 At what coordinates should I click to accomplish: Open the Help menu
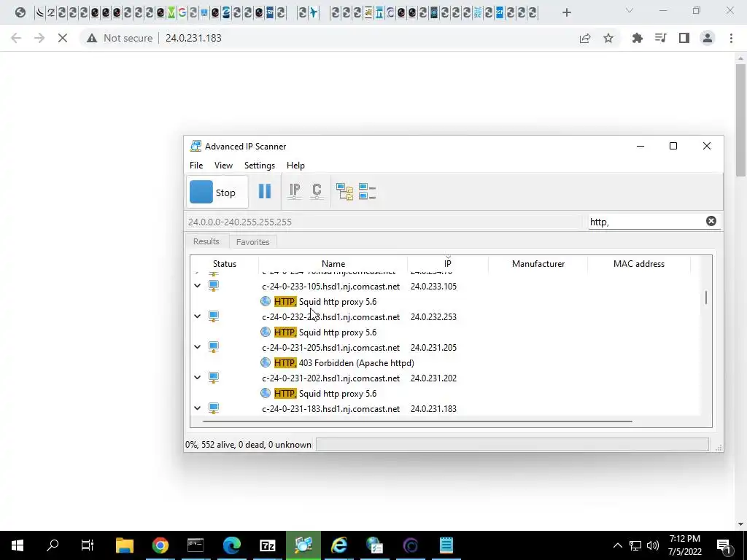pyautogui.click(x=295, y=166)
